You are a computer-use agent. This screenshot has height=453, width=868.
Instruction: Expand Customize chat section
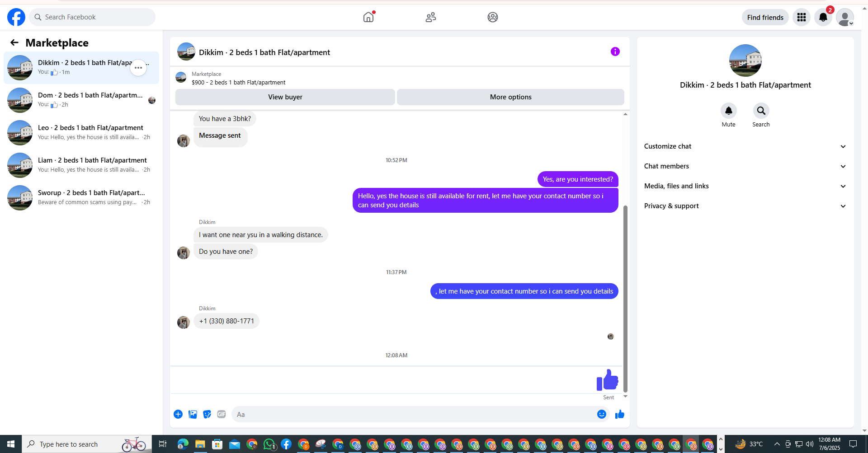point(745,146)
